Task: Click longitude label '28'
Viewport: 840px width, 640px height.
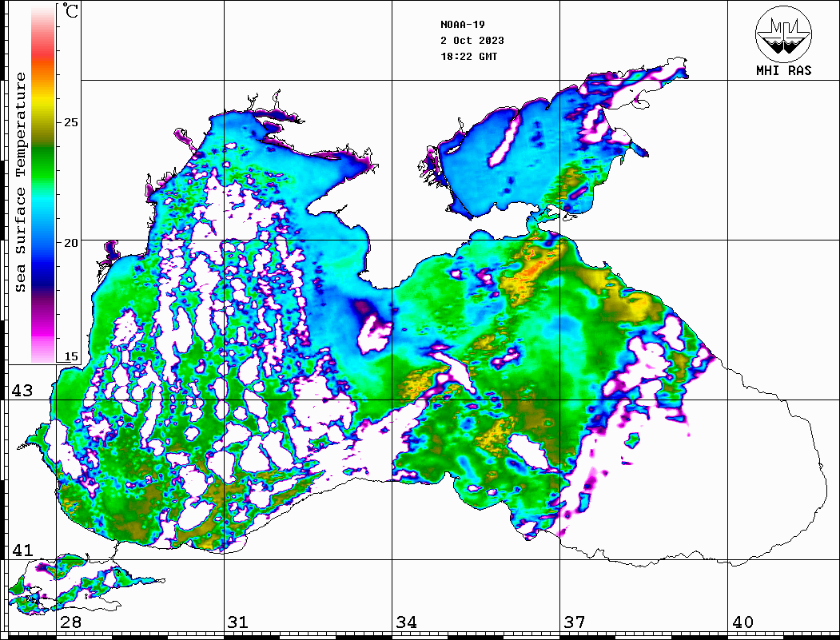Action: (x=70, y=622)
